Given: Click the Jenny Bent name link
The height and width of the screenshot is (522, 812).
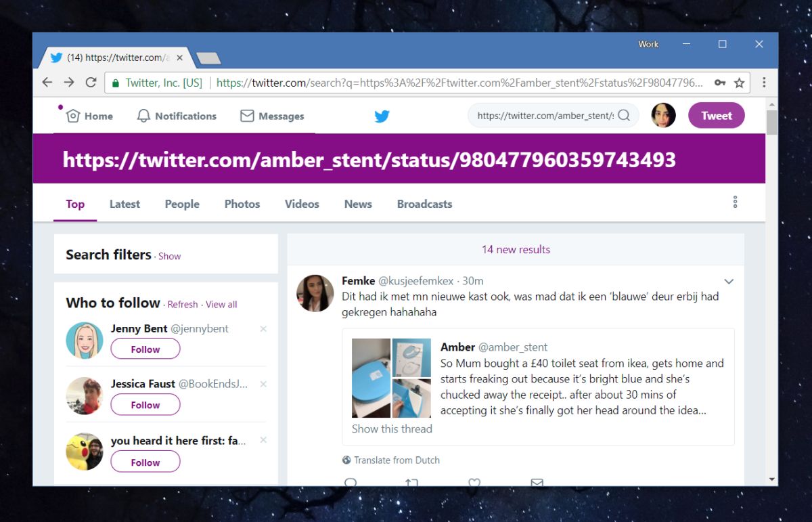Looking at the screenshot, I should [x=139, y=328].
